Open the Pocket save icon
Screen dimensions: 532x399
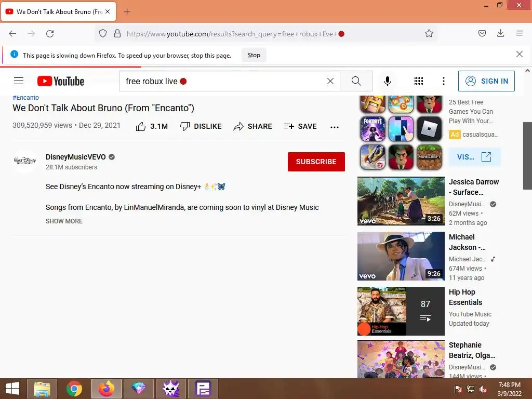pyautogui.click(x=482, y=33)
